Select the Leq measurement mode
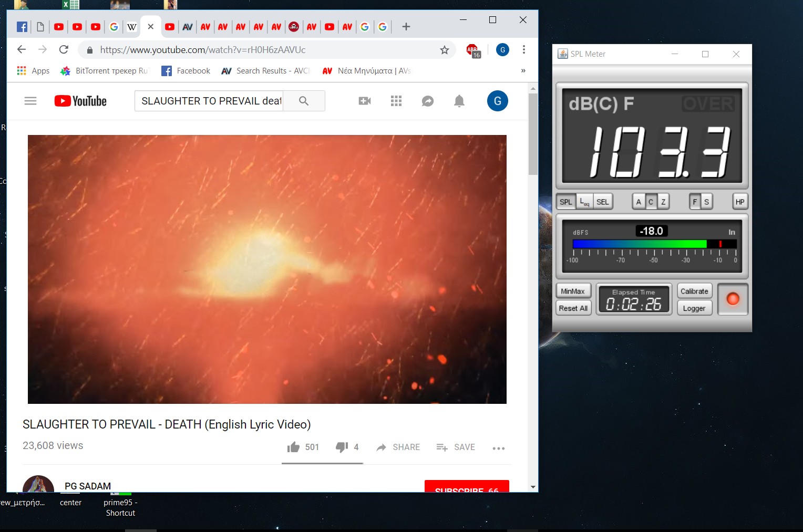Screen dimensions: 803x532 (x=584, y=202)
